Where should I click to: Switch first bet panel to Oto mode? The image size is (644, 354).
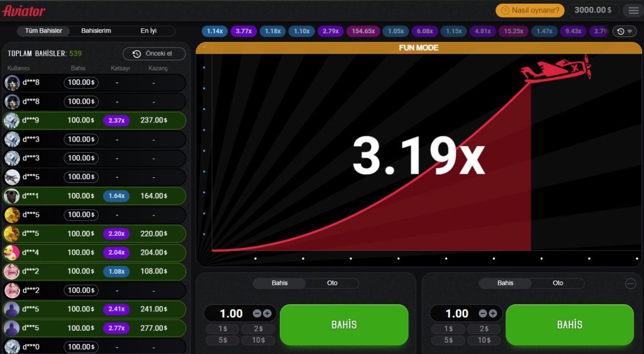(x=332, y=283)
